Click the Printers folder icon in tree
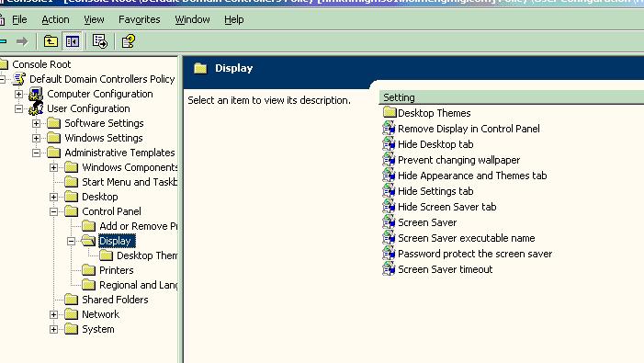The width and height of the screenshot is (644, 363). coord(89,270)
